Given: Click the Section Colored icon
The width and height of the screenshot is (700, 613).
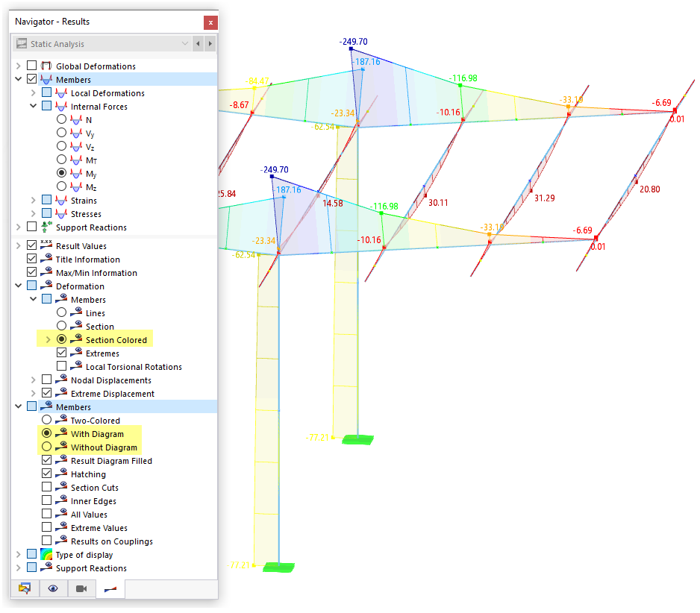Looking at the screenshot, I should click(x=76, y=339).
